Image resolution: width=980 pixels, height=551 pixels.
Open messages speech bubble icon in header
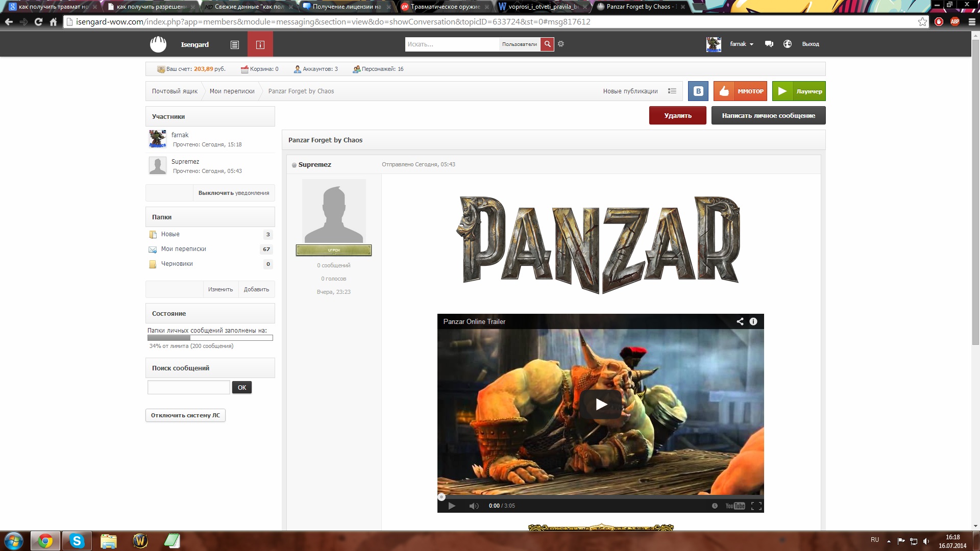769,44
